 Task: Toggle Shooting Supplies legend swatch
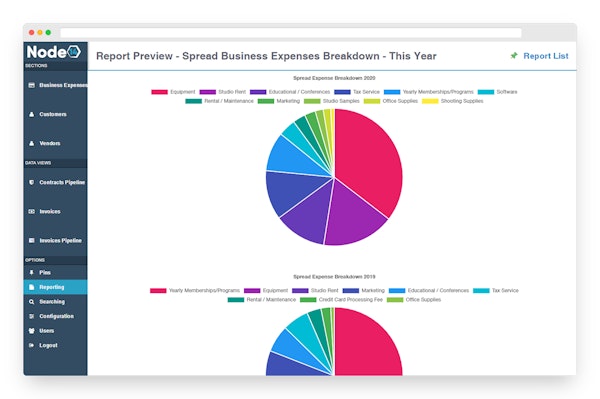pyautogui.click(x=430, y=101)
